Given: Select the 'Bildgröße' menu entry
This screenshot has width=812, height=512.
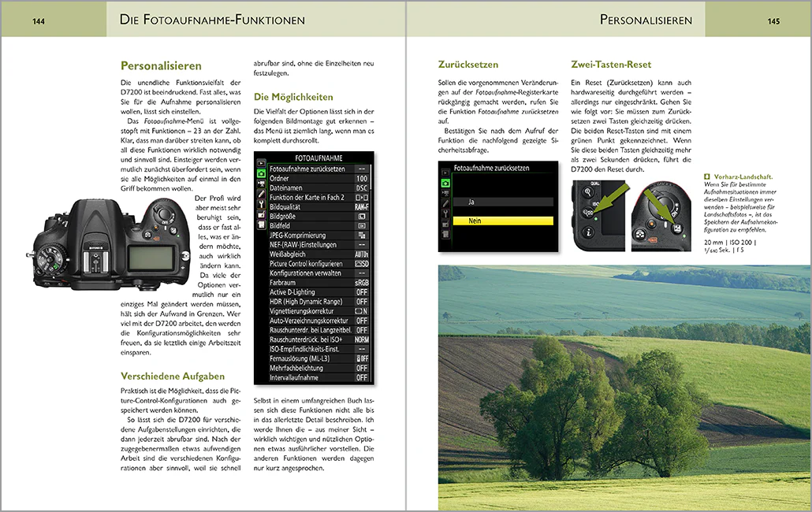Looking at the screenshot, I should [318, 216].
